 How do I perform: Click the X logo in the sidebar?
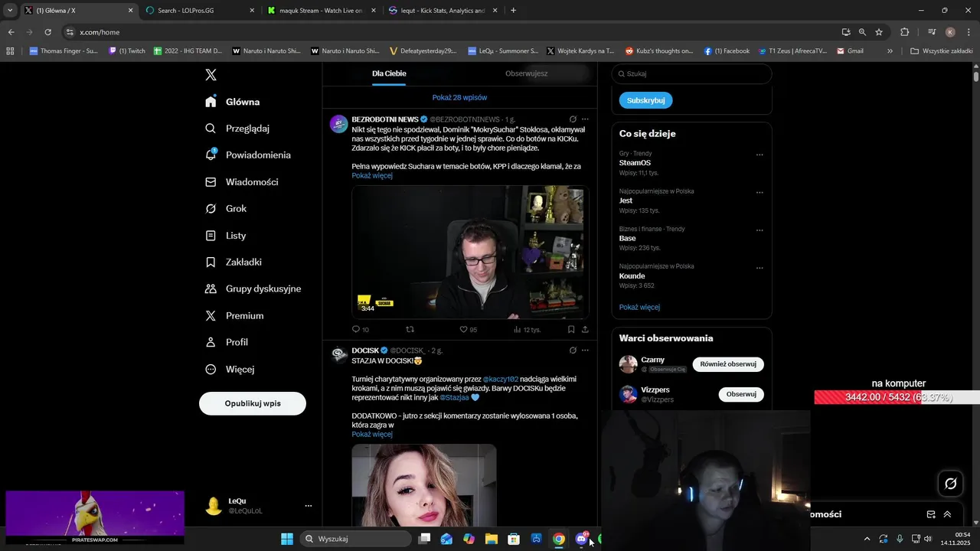point(211,75)
